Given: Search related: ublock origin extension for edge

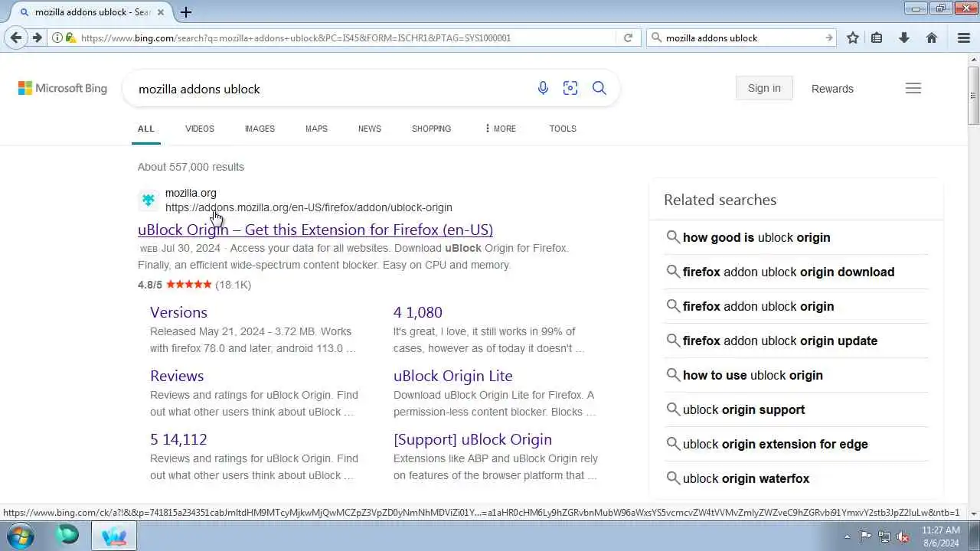Looking at the screenshot, I should pos(776,444).
